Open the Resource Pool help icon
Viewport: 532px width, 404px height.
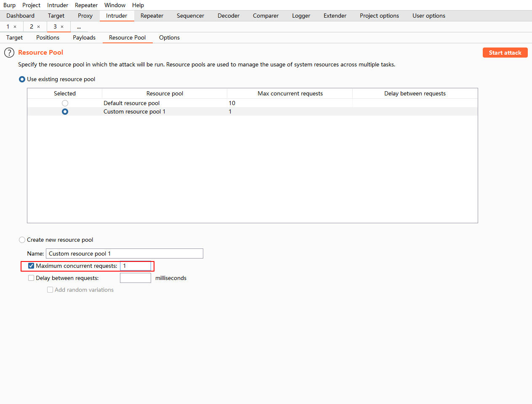click(9, 53)
